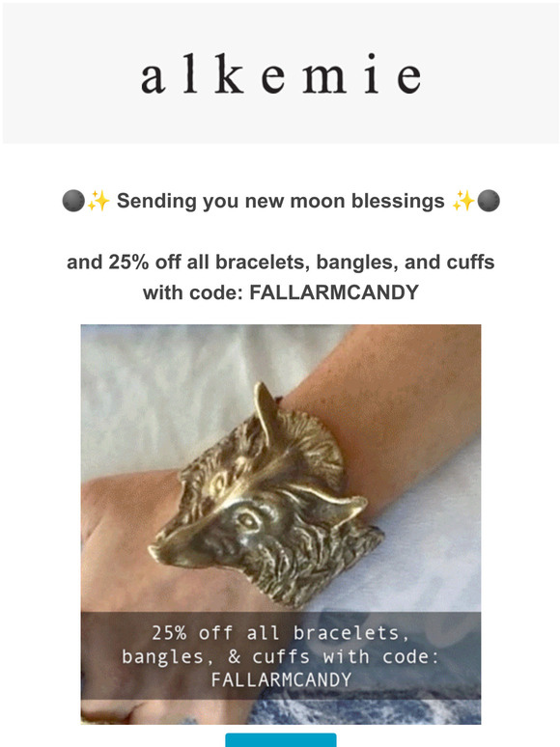
Task: Click the alkemie logo in header
Action: [x=281, y=74]
